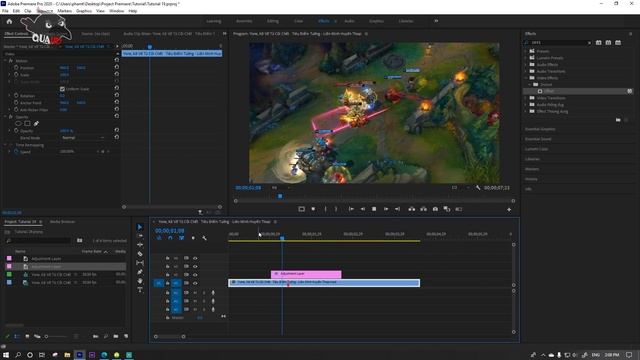Filter effects by 32-bit Color icon
The width and height of the screenshot is (640, 360).
[608, 42]
